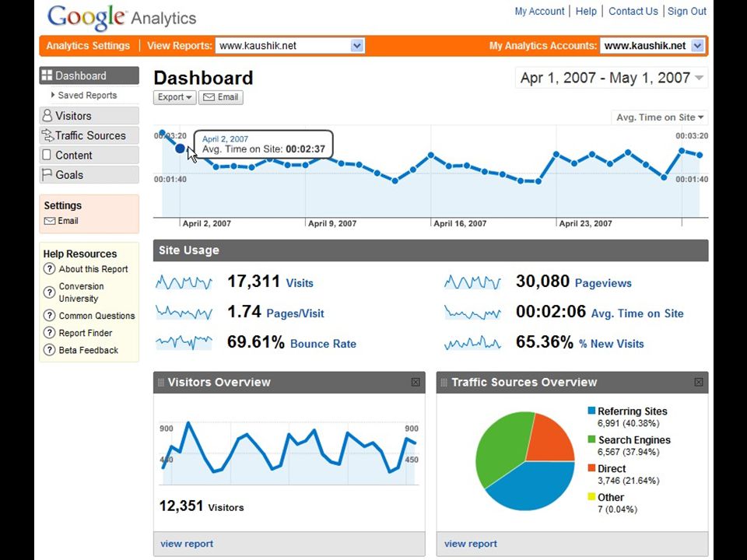Click the Pageviews sparkline chart
747x560 pixels.
472,282
